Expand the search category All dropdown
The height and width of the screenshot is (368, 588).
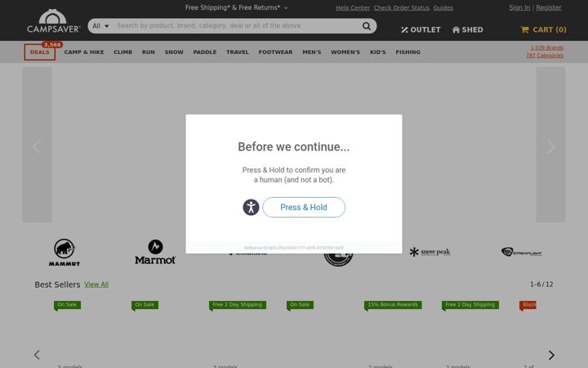[100, 26]
